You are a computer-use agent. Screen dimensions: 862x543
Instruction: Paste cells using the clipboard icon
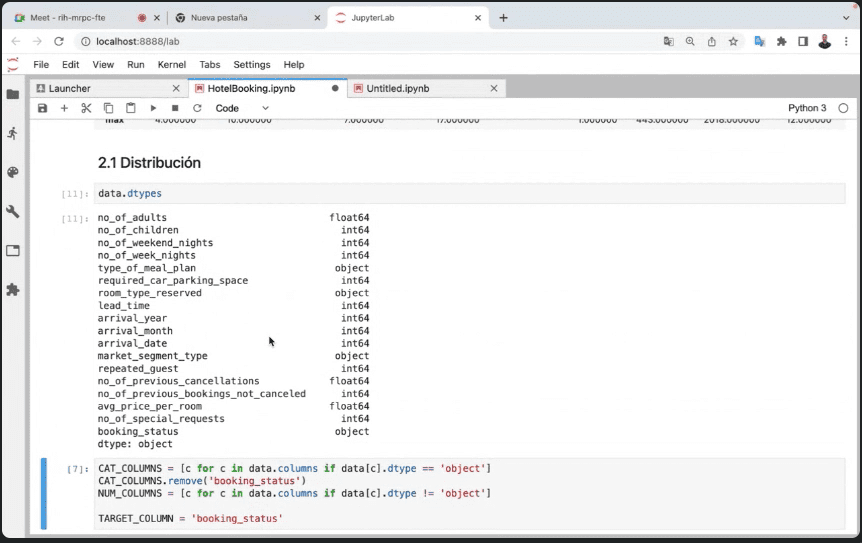[130, 108]
